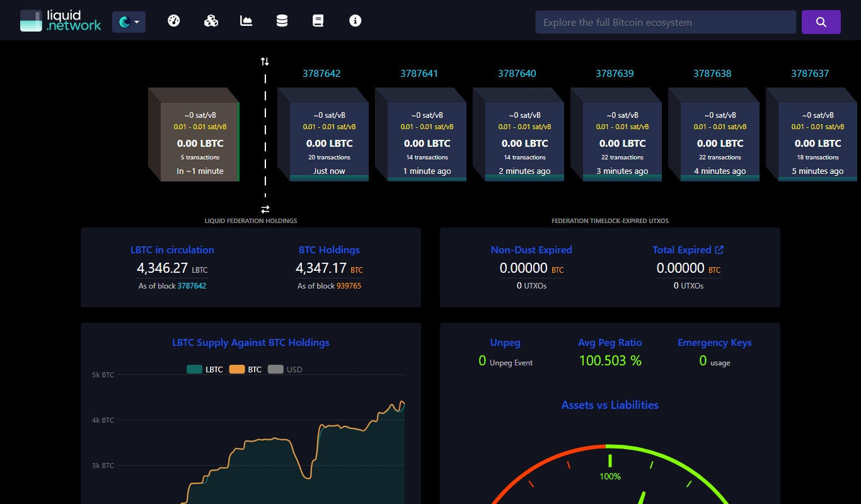
Task: Open the mining cubes icon
Action: pos(211,21)
